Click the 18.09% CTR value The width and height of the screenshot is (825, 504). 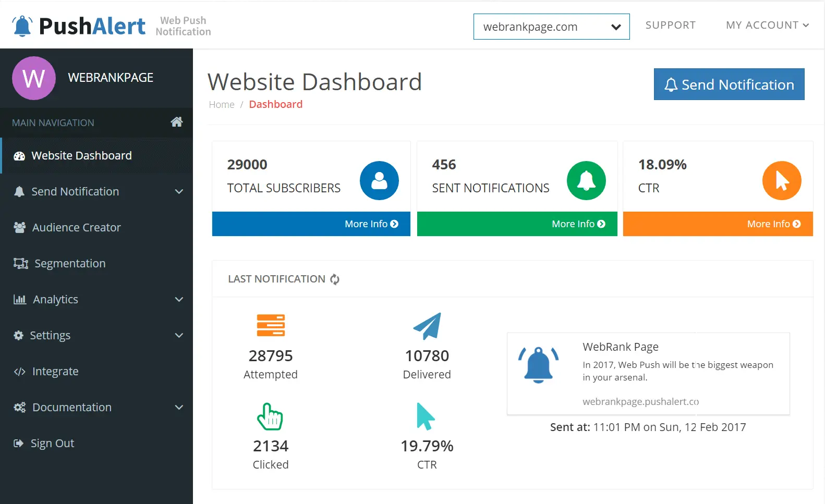(662, 165)
